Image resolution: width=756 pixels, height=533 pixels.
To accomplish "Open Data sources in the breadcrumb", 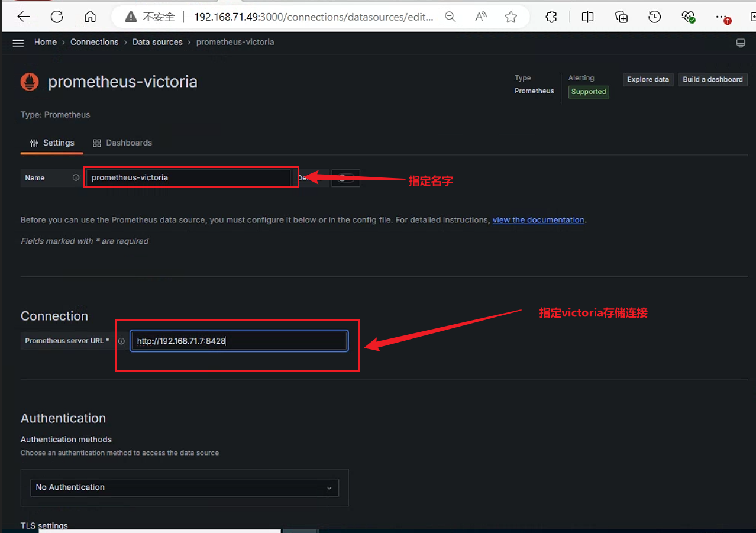I will coord(157,42).
